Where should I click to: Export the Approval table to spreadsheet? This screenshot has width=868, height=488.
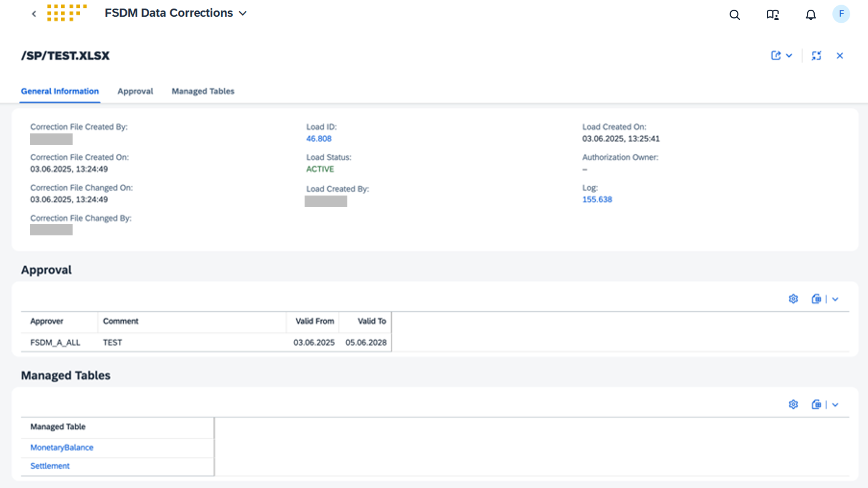(x=816, y=299)
